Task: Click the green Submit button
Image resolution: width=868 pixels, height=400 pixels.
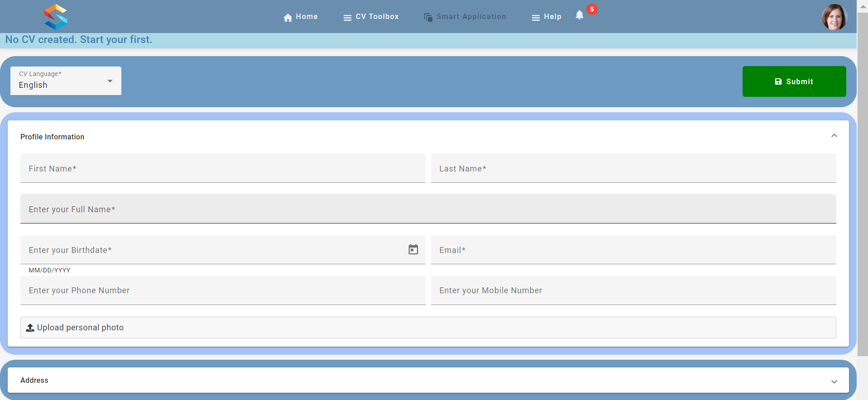Action: click(794, 81)
